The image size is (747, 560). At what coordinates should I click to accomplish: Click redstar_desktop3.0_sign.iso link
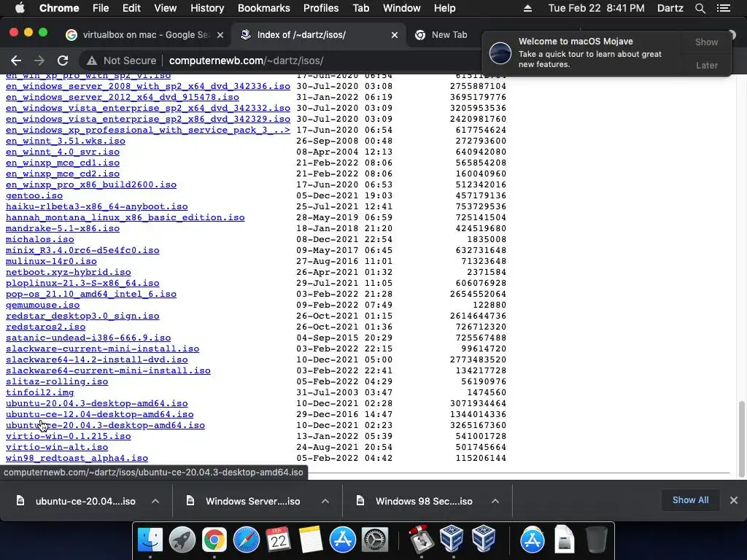coord(82,316)
